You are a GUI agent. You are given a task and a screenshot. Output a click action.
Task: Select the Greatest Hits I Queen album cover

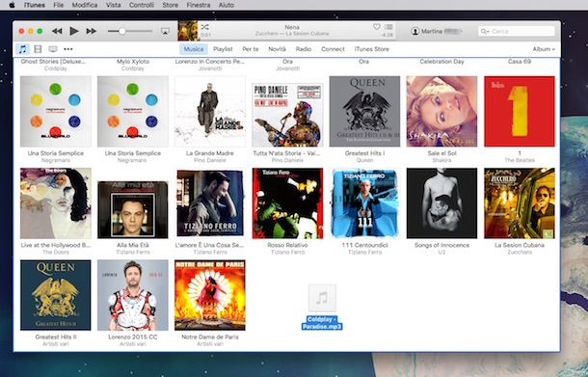[x=364, y=112]
